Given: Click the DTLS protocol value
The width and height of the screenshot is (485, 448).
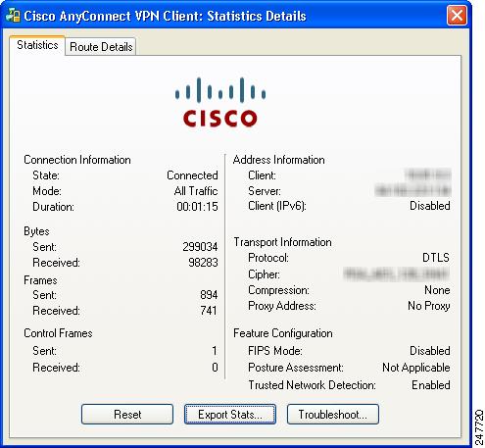Looking at the screenshot, I should 436,258.
